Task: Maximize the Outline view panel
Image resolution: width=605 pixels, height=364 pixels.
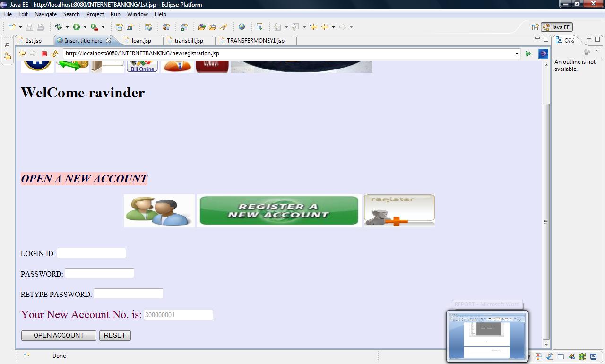Action: 598,39
